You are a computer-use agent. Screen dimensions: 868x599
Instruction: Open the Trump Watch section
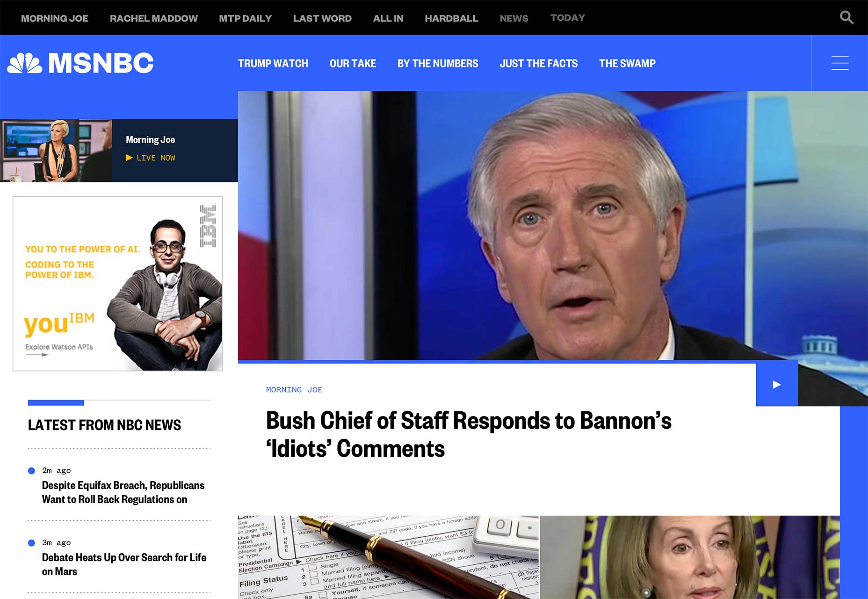pos(273,63)
